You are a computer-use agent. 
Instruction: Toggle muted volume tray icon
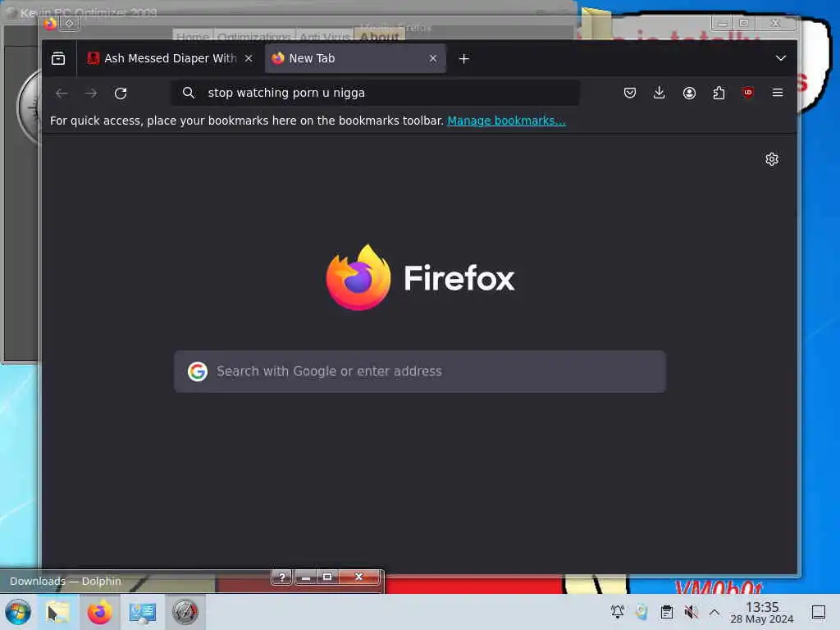(x=691, y=612)
